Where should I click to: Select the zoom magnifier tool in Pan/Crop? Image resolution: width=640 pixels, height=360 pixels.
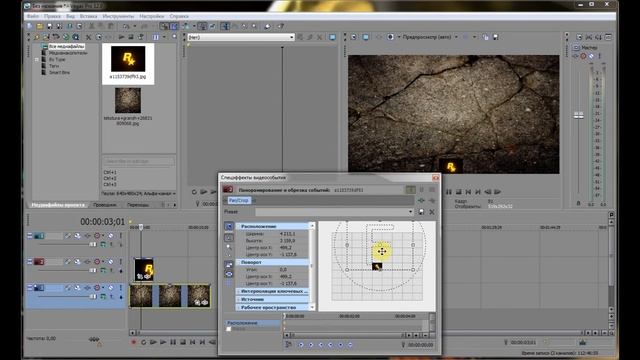[229, 247]
